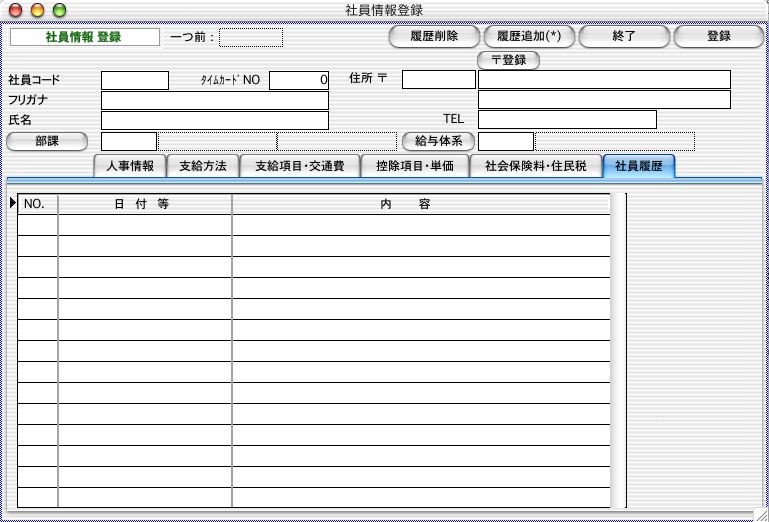Click the 〒登録 postal code button
The image size is (769, 522).
pos(508,61)
